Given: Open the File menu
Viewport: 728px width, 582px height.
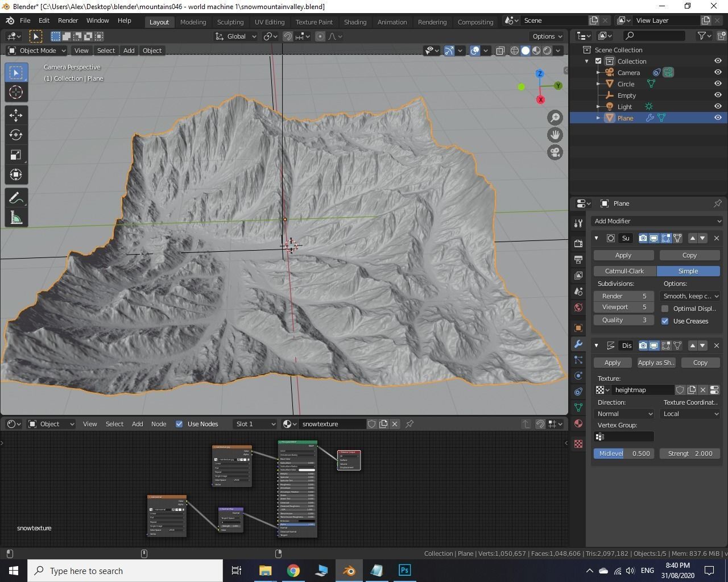Looking at the screenshot, I should 25,20.
